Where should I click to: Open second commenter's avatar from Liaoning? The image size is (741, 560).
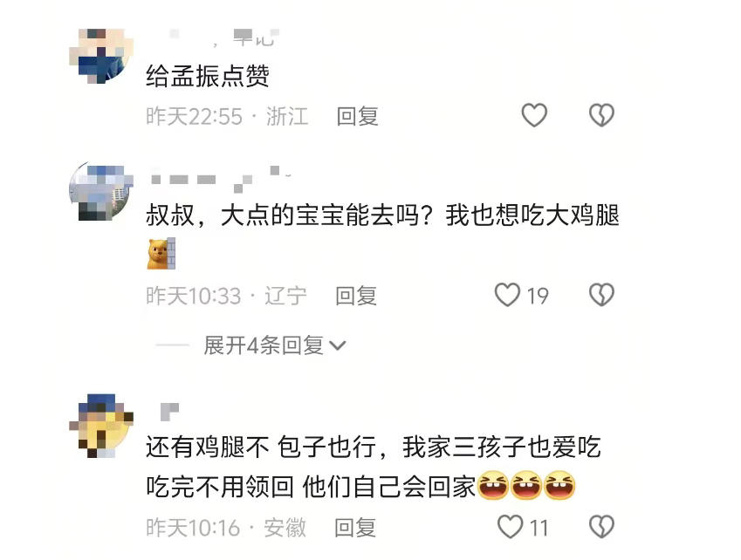tap(101, 192)
